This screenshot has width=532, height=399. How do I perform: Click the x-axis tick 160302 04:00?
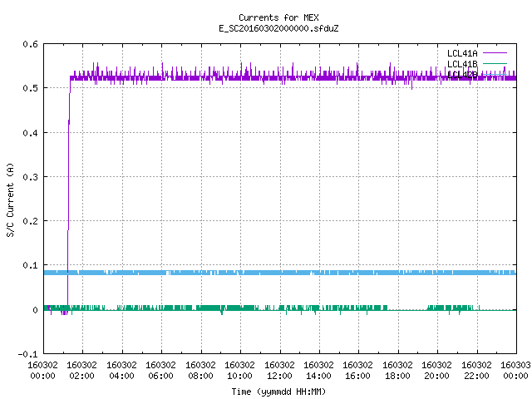tap(121, 371)
